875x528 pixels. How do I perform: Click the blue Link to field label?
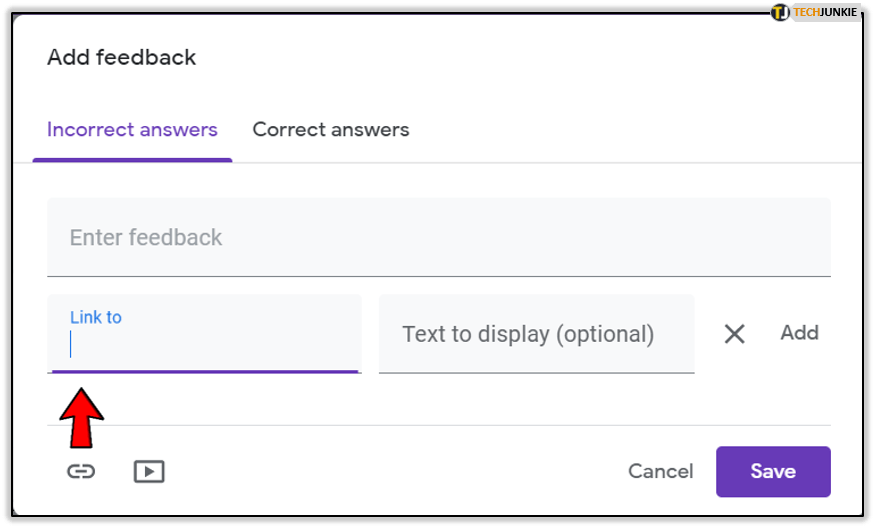[x=96, y=317]
